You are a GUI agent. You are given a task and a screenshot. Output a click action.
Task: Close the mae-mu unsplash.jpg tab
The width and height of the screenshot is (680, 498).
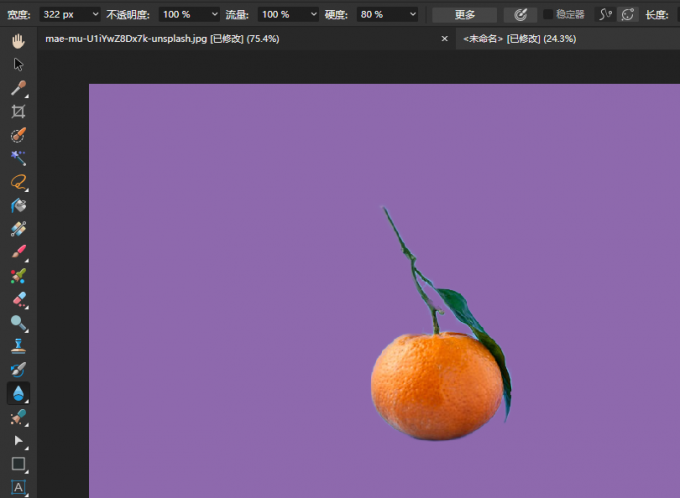[445, 39]
